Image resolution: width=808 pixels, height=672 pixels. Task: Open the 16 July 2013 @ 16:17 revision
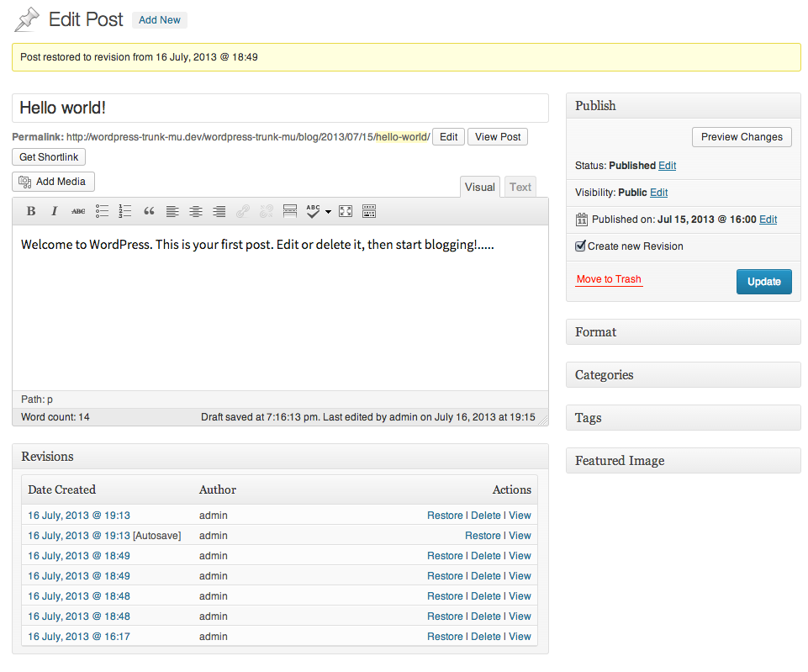(x=79, y=637)
